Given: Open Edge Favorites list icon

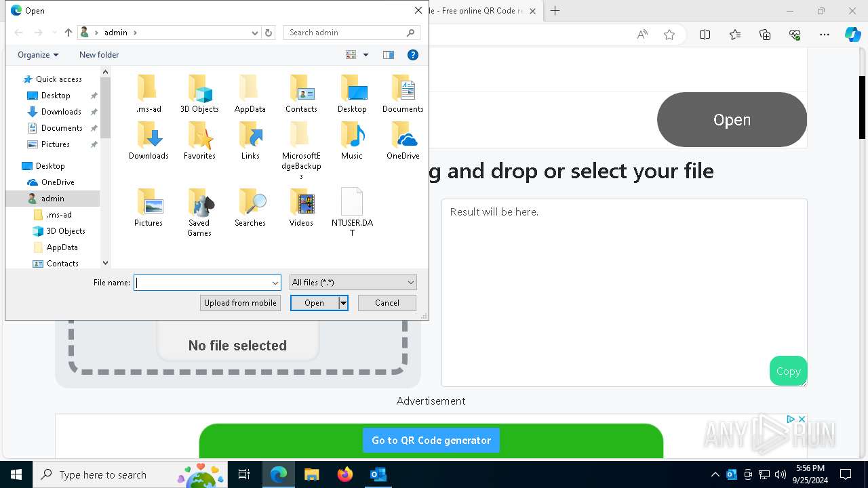Looking at the screenshot, I should [x=735, y=35].
